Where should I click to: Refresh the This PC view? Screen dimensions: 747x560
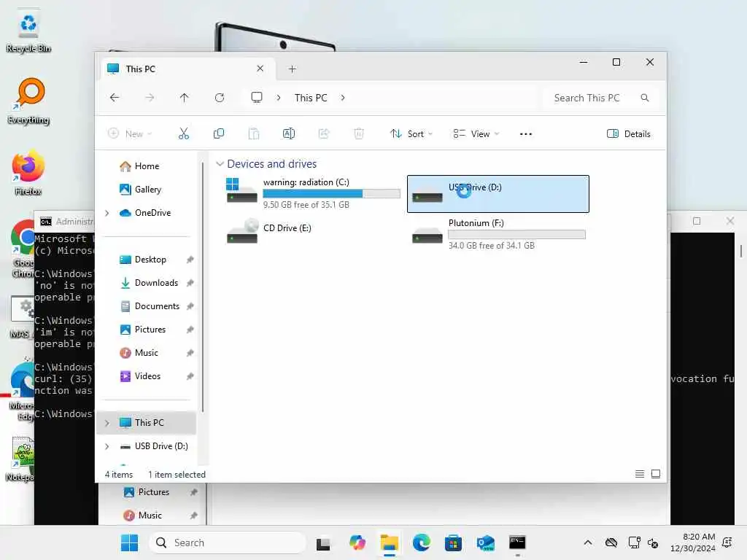click(x=219, y=98)
